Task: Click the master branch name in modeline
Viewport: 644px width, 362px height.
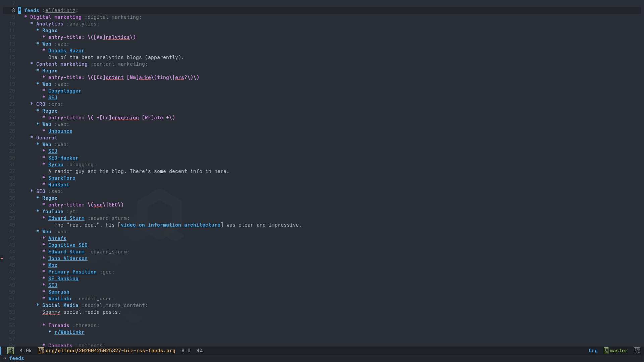Action: 619,351
